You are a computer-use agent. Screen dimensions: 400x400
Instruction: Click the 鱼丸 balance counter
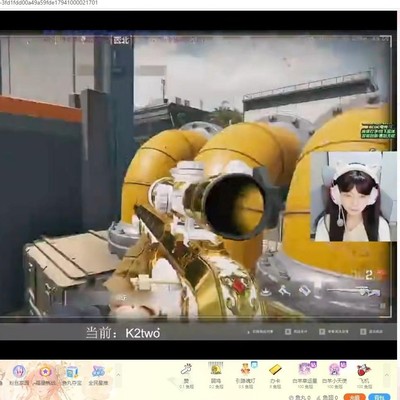coord(300,397)
